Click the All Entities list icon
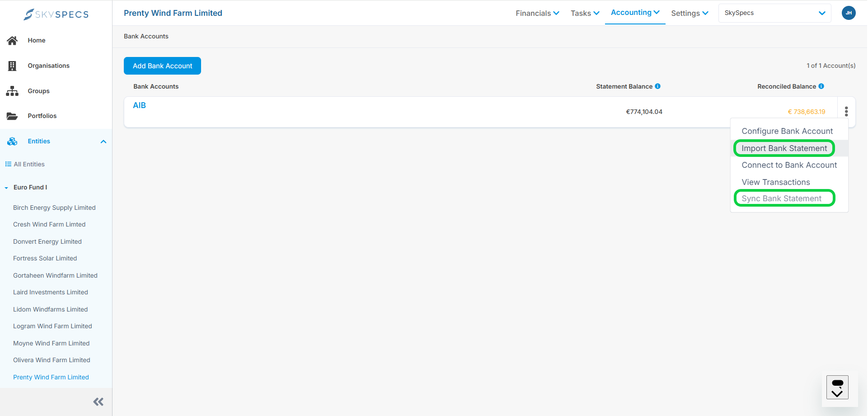 (8, 164)
